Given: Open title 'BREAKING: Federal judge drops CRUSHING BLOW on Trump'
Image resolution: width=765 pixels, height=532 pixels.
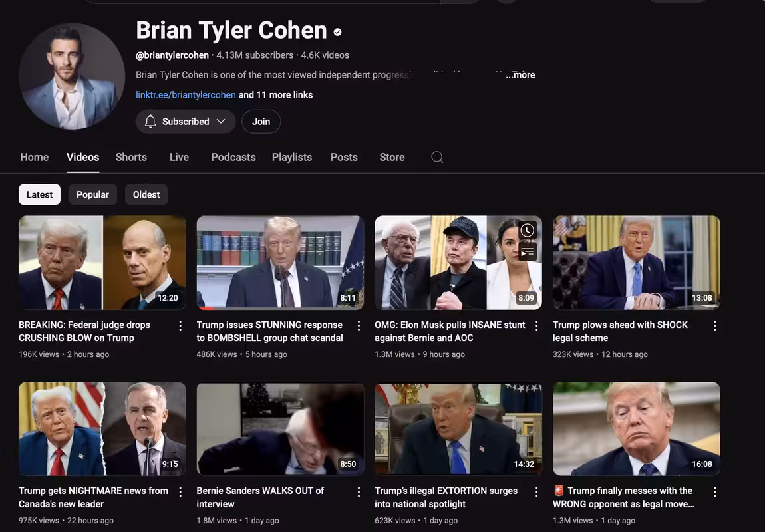Looking at the screenshot, I should [x=84, y=332].
